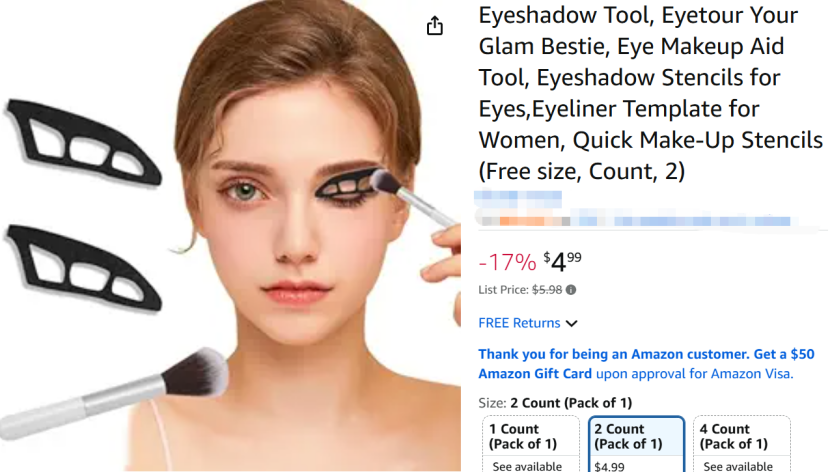Click the blurred brand store link under title
Viewport: 830px width, 472px height.
pyautogui.click(x=518, y=198)
